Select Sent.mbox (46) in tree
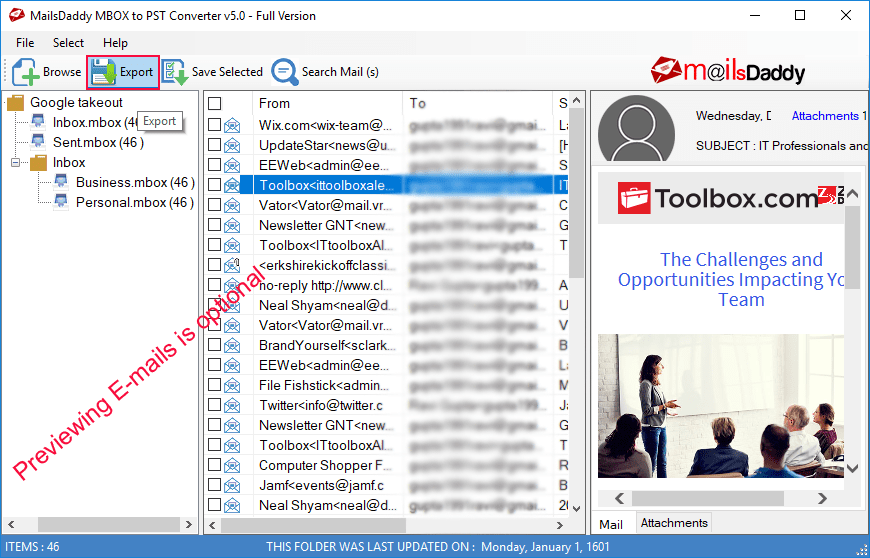This screenshot has height=558, width=870. pyautogui.click(x=98, y=143)
